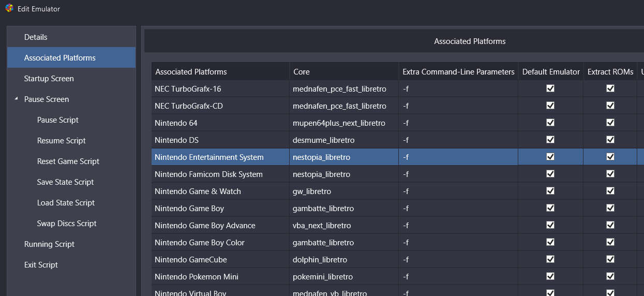This screenshot has height=296, width=644.
Task: Select the Nintendo Entertainment System platform cell
Action: (x=220, y=157)
